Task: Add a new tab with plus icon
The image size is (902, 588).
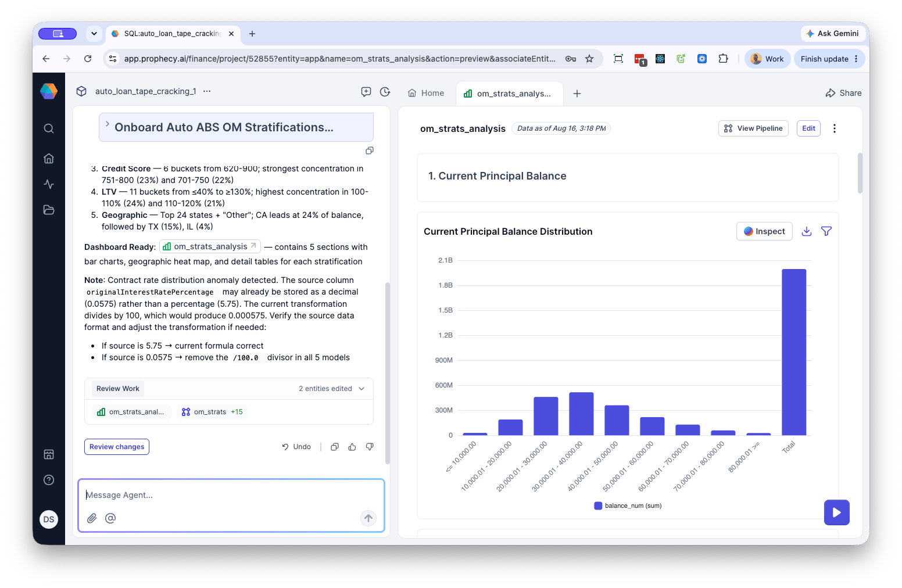Action: coord(577,94)
